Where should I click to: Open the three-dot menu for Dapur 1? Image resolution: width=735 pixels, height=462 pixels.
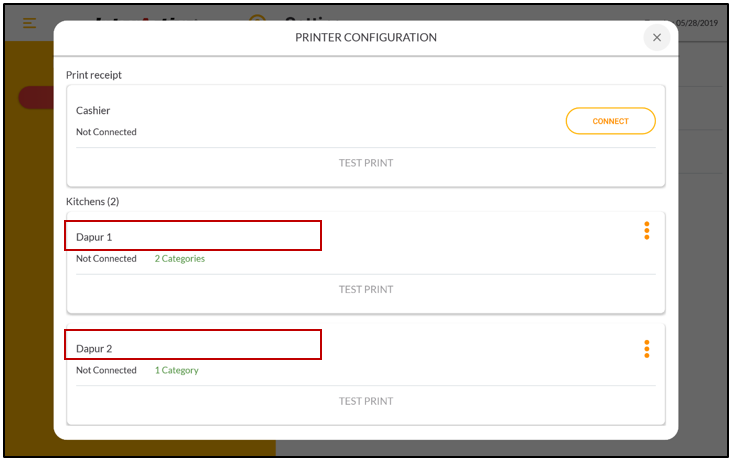pyautogui.click(x=646, y=231)
